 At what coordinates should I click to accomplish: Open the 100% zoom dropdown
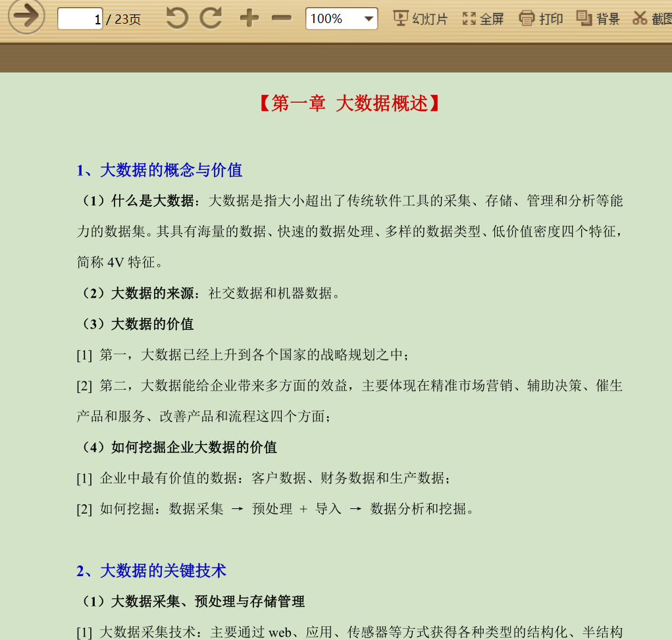click(342, 18)
